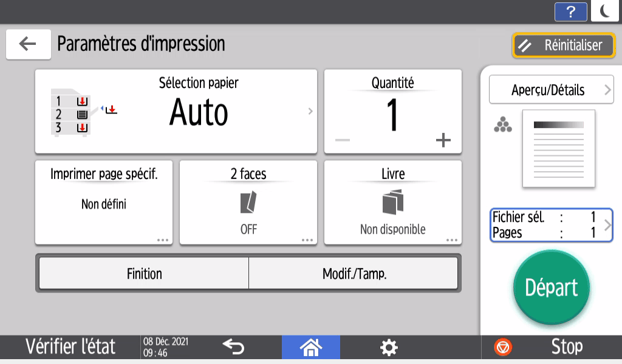This screenshot has width=622, height=364.
Task: Expand Fichier sél. and Pages details
Action: click(x=551, y=225)
